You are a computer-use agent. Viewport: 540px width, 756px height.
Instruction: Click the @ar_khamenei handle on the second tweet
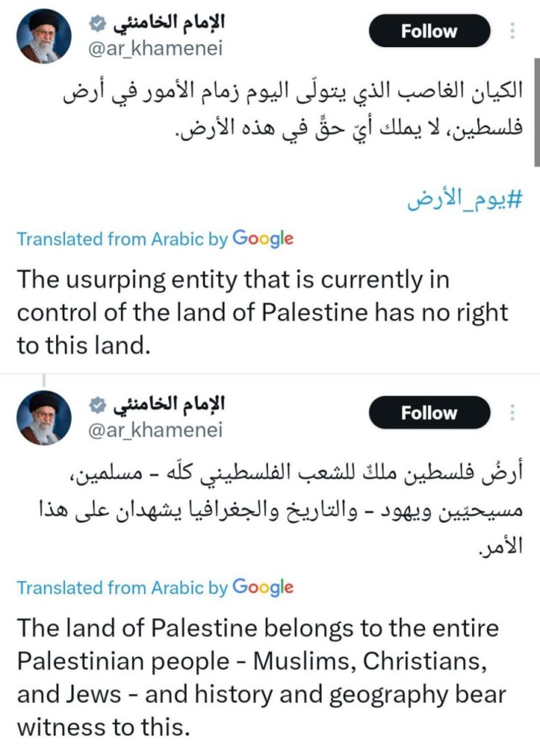(155, 430)
